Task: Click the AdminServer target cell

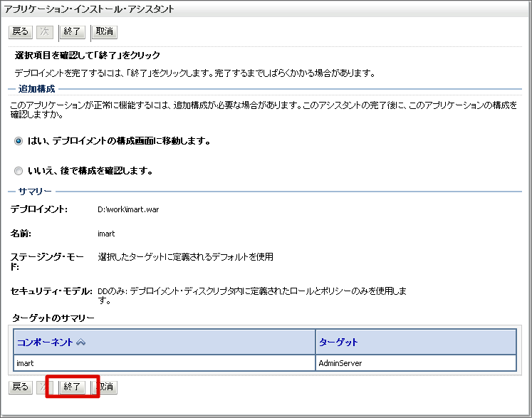Action: tap(416, 363)
